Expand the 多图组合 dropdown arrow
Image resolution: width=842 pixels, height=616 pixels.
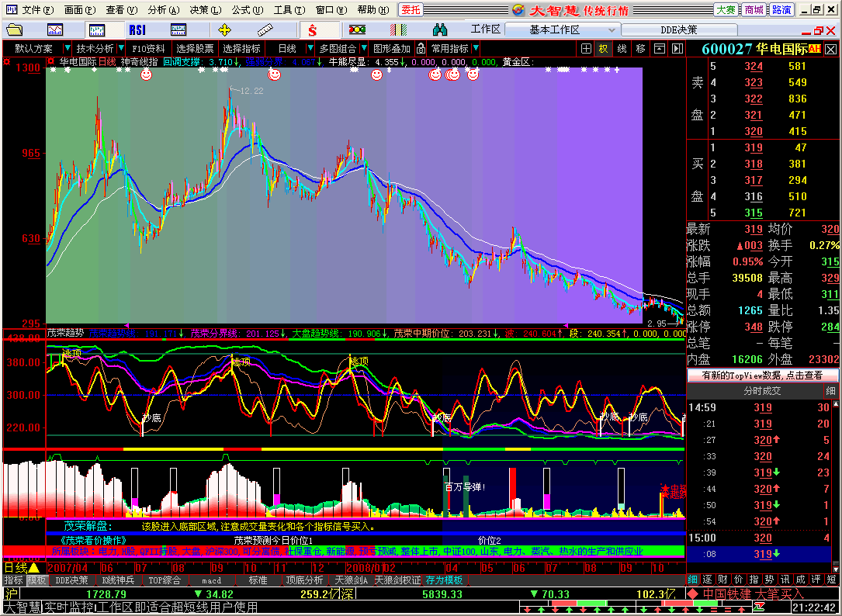[x=364, y=49]
